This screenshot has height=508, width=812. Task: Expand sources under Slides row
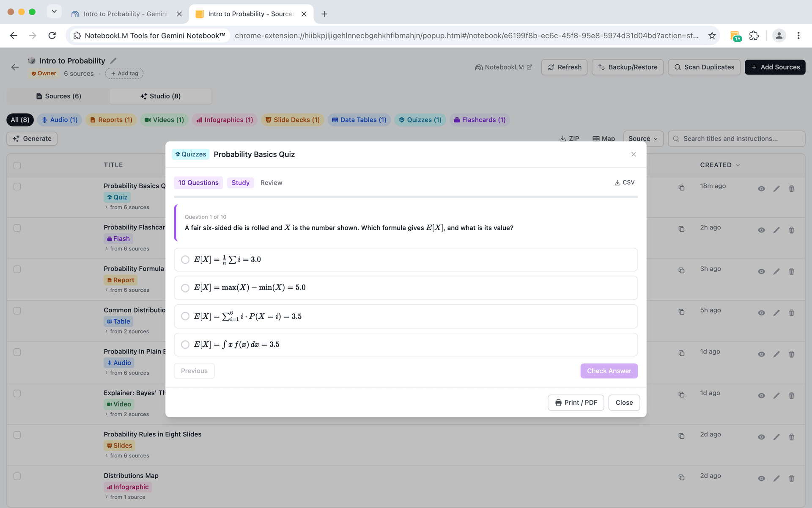tap(127, 456)
